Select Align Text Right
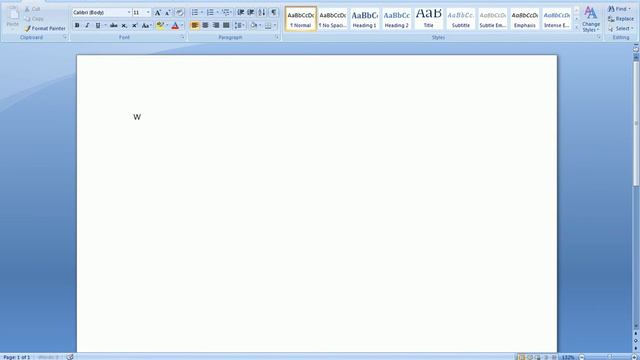Viewport: 640px width, 360px height. click(x=216, y=25)
